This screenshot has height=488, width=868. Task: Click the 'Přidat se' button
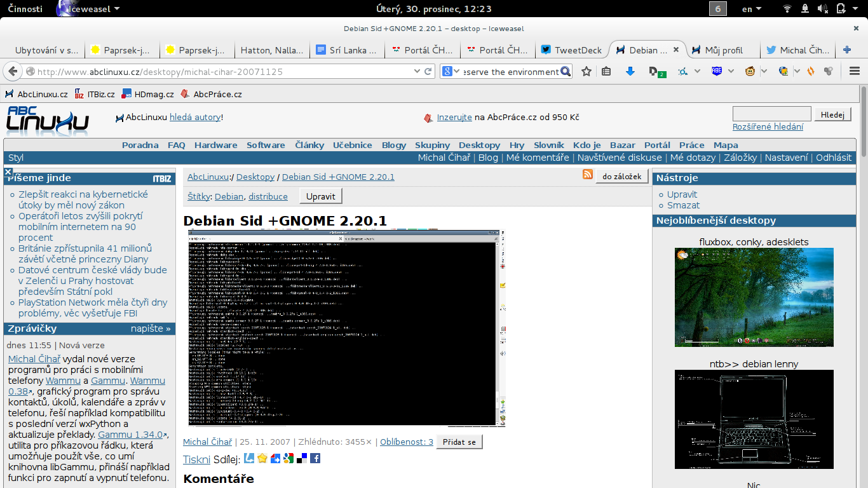point(459,442)
